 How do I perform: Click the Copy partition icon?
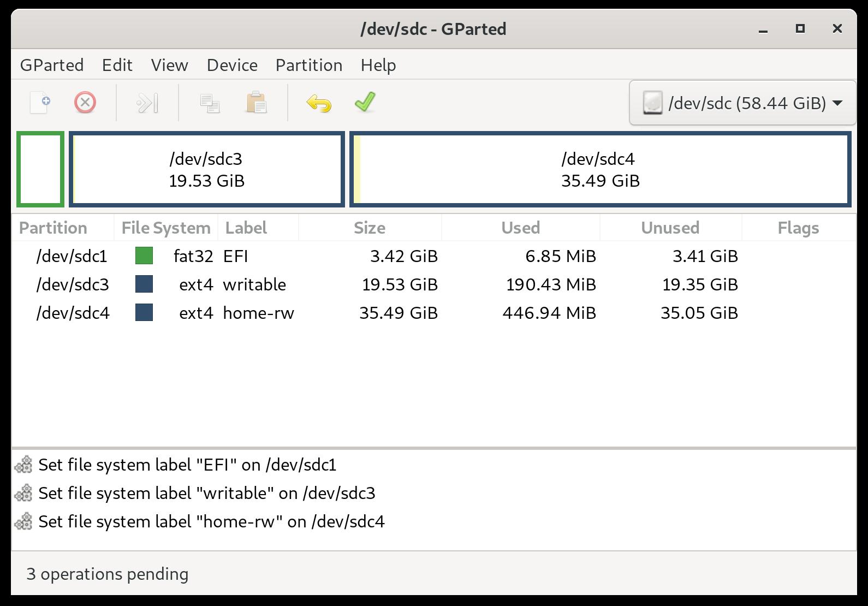[x=210, y=103]
